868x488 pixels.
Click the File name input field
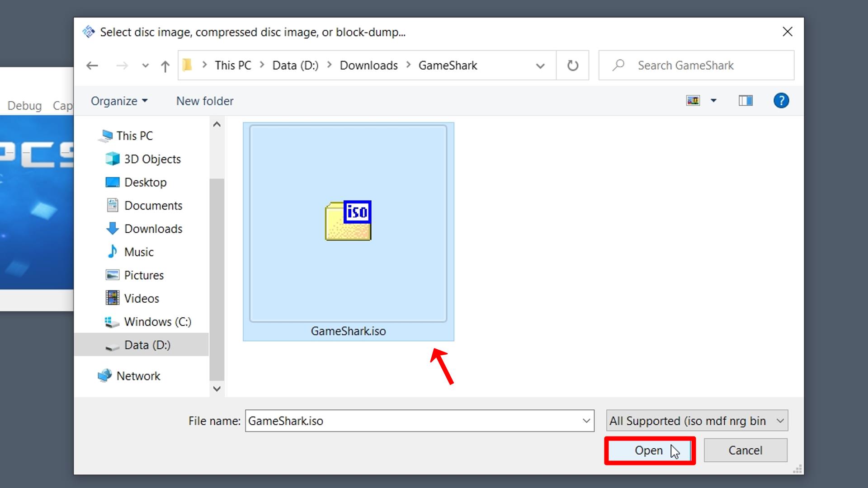tap(420, 421)
